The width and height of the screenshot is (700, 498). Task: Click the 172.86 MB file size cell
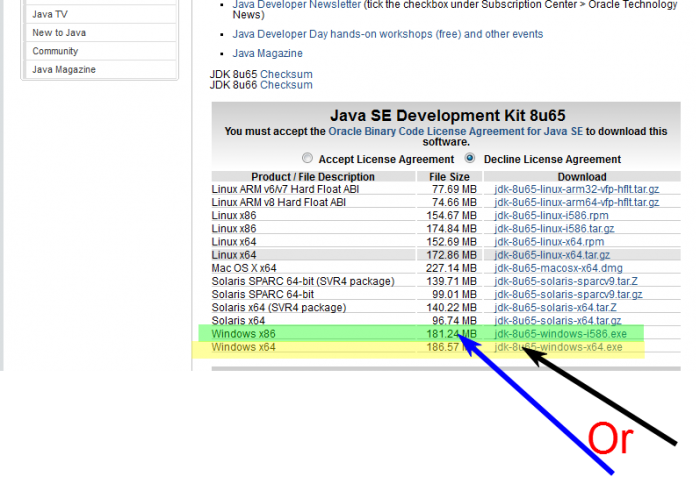pyautogui.click(x=451, y=255)
